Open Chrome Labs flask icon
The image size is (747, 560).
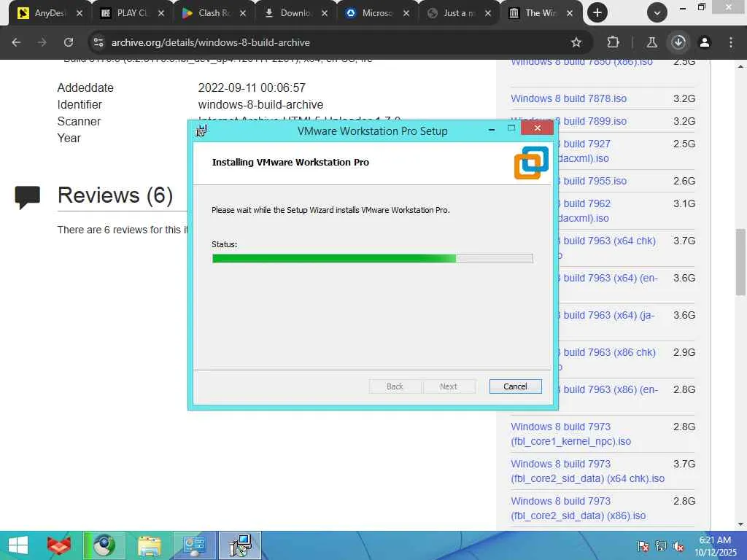651,42
